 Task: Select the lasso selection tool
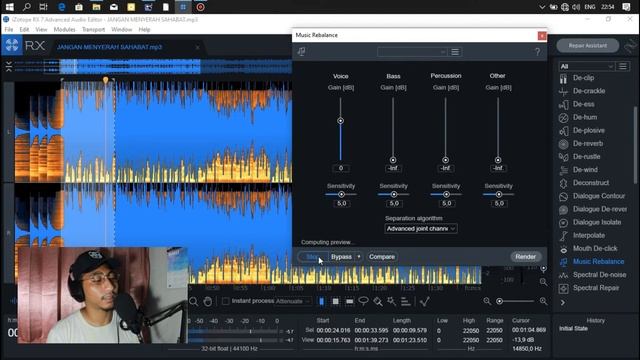pos(363,302)
